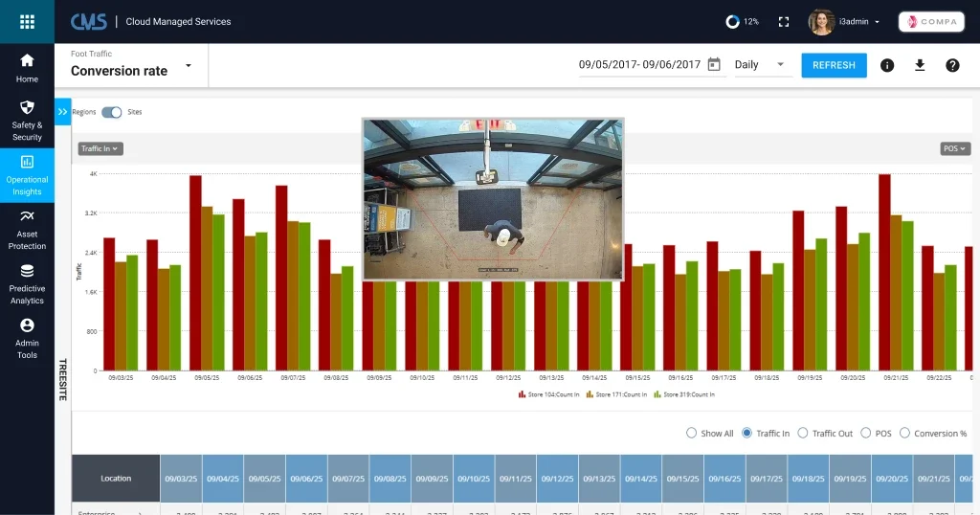Open the Traffic In chart dropdown

click(x=100, y=148)
